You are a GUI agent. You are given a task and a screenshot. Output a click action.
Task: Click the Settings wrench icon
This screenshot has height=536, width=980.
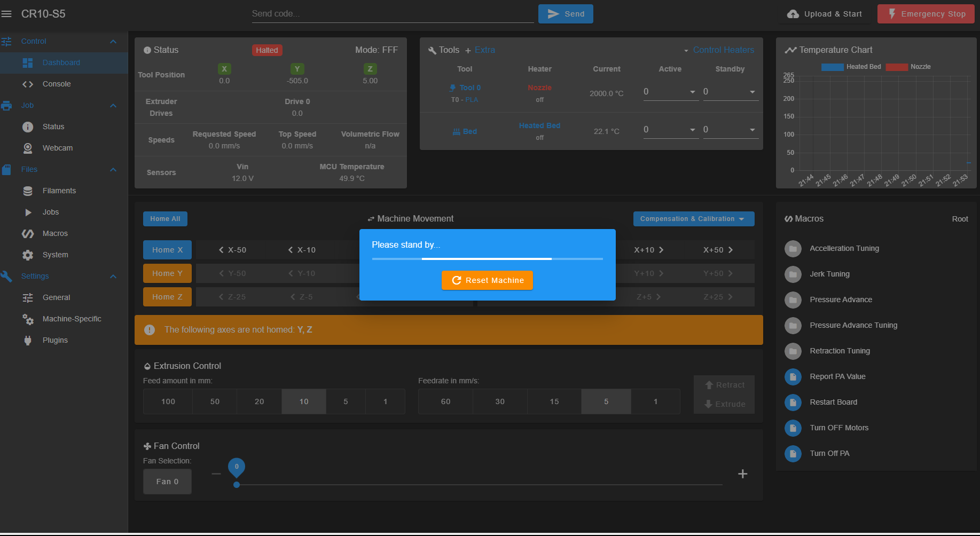[6, 276]
